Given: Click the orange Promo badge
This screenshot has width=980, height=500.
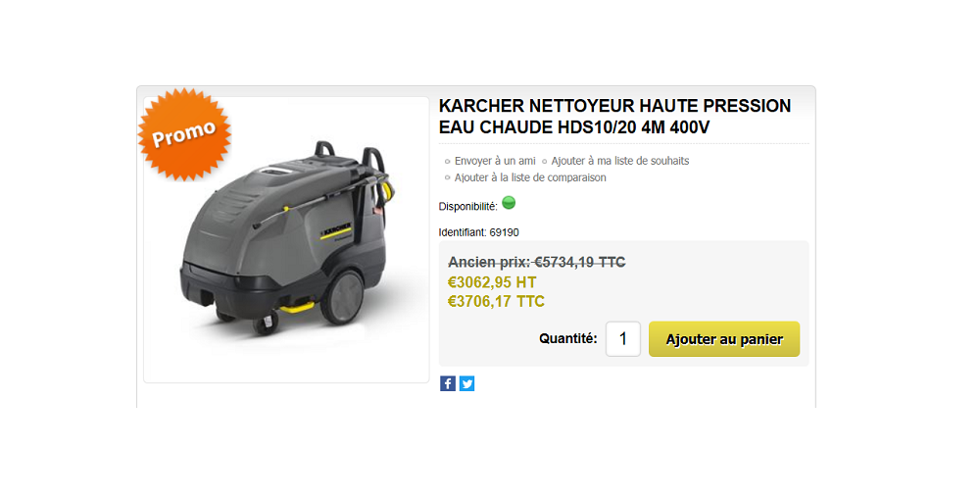Looking at the screenshot, I should tap(184, 134).
